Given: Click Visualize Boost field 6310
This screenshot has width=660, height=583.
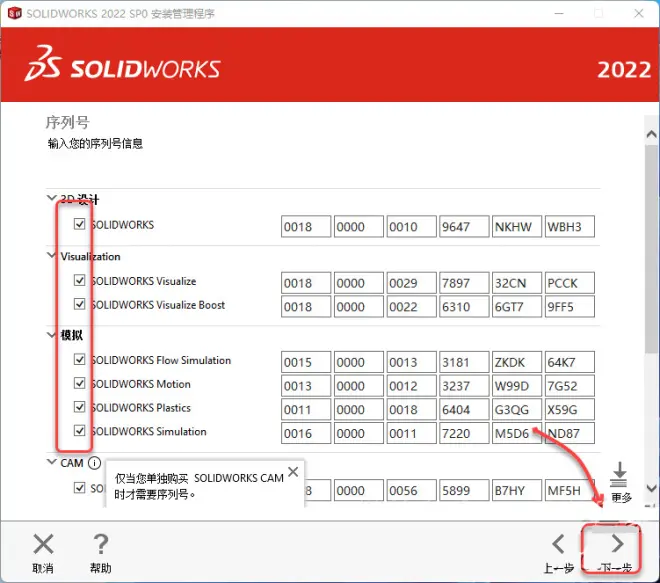Looking at the screenshot, I should pyautogui.click(x=464, y=306).
